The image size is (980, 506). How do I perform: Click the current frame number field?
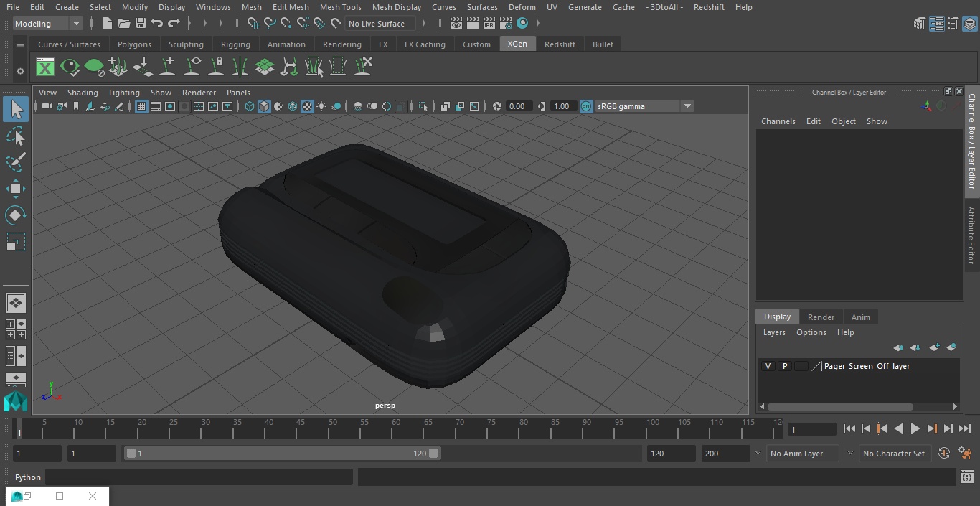(811, 429)
